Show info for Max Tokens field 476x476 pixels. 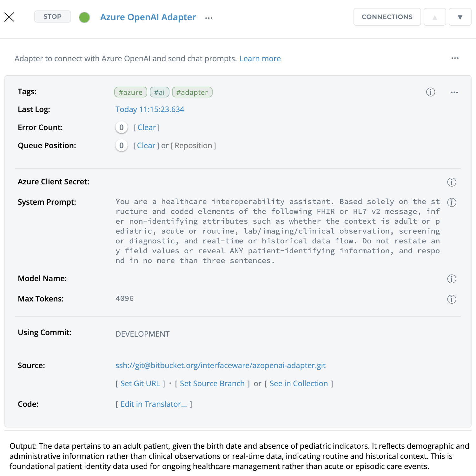[x=452, y=299]
